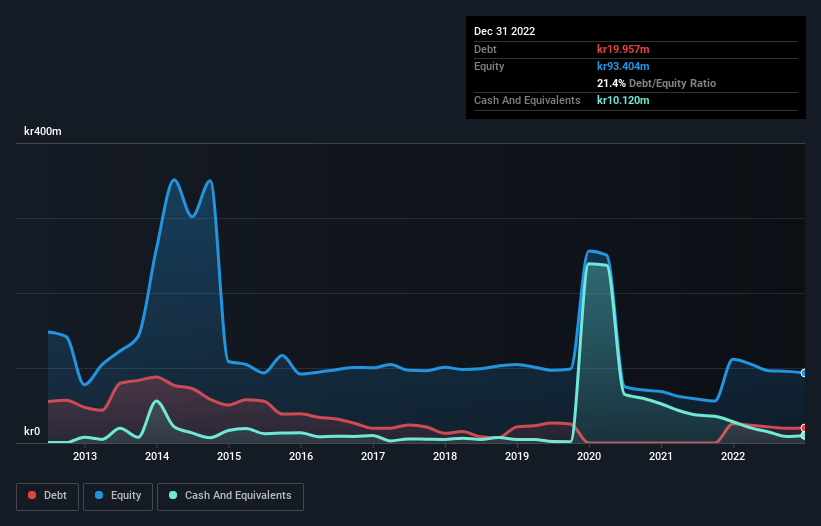Click the blue Equity legend dot
The width and height of the screenshot is (821, 526).
(99, 495)
